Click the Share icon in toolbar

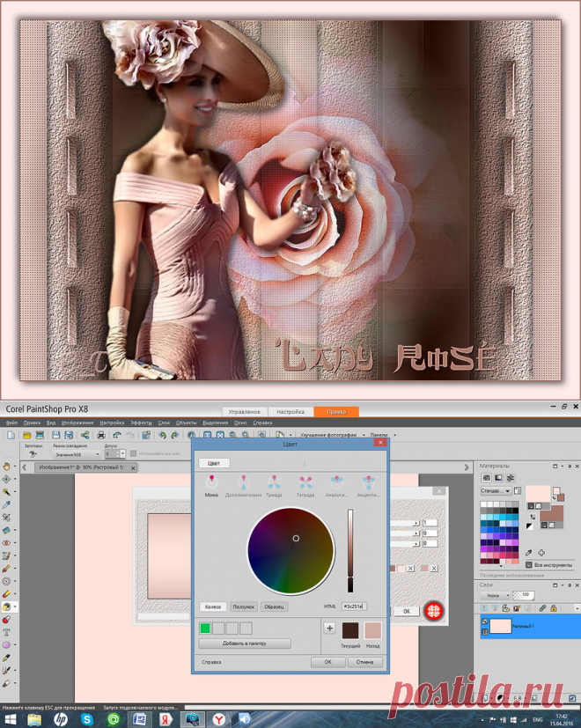85,435
